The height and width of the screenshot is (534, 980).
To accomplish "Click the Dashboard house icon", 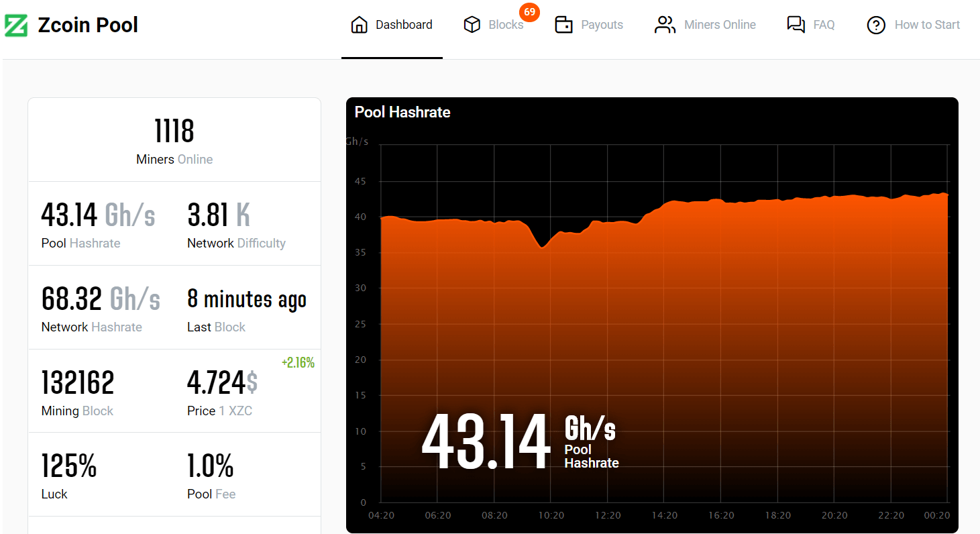I will pyautogui.click(x=360, y=25).
